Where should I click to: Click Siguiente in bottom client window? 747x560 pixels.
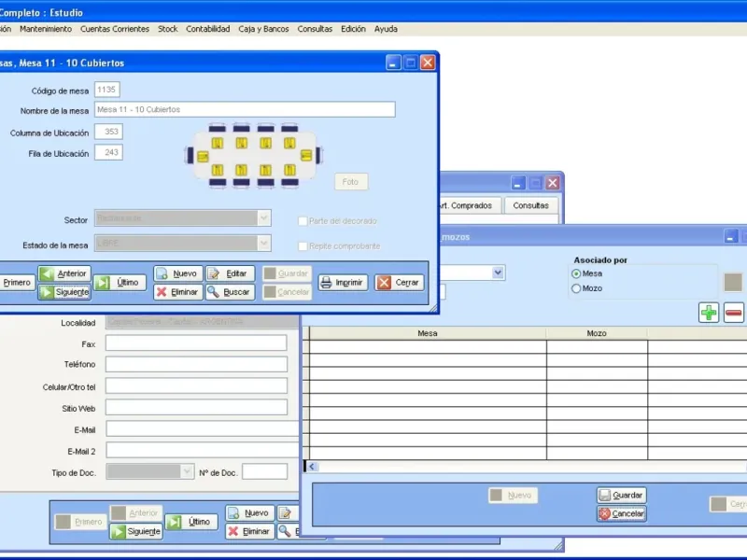pyautogui.click(x=136, y=531)
